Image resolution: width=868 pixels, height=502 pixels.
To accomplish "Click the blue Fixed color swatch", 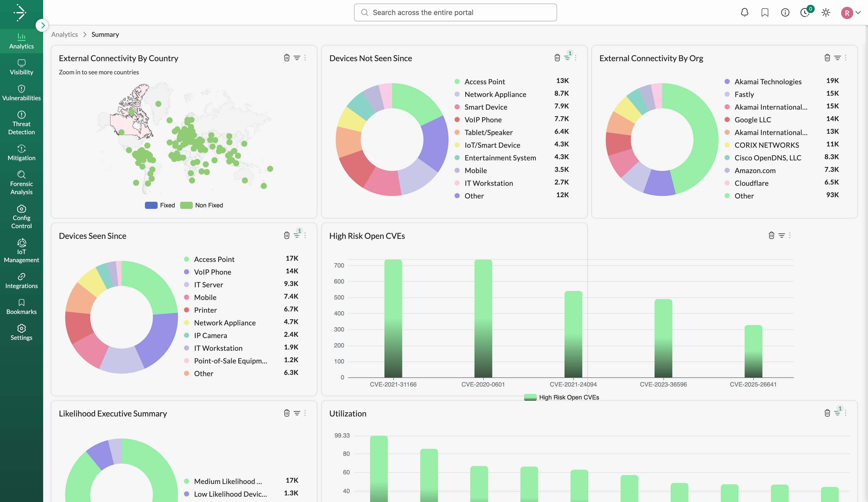I will pos(152,205).
